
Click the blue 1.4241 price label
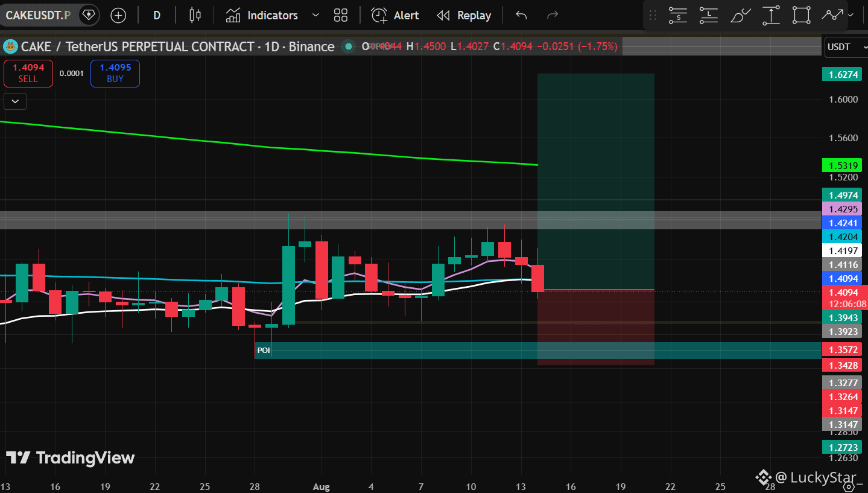(x=841, y=223)
